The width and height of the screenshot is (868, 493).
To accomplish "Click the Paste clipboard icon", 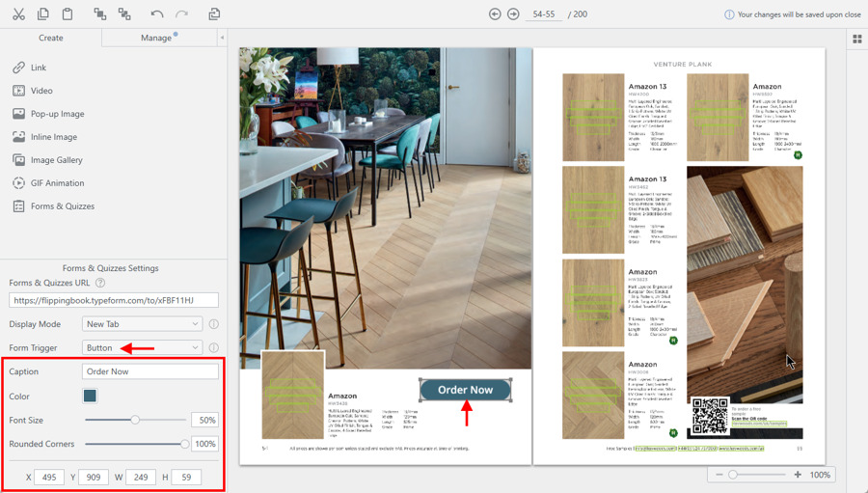I will coord(67,14).
